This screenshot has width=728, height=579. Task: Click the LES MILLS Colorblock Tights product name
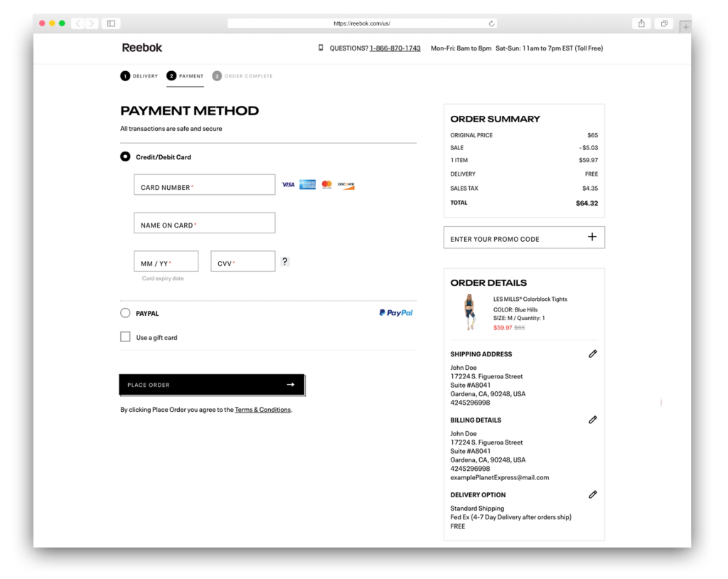click(530, 299)
